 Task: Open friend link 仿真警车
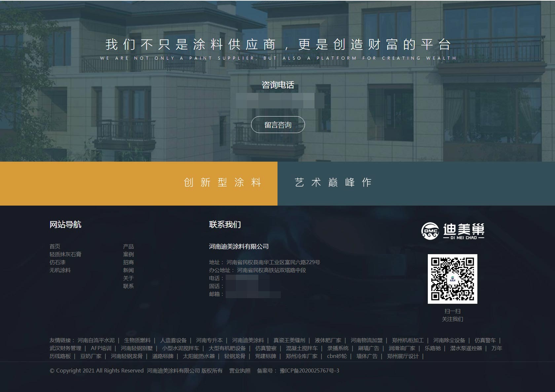click(x=485, y=340)
